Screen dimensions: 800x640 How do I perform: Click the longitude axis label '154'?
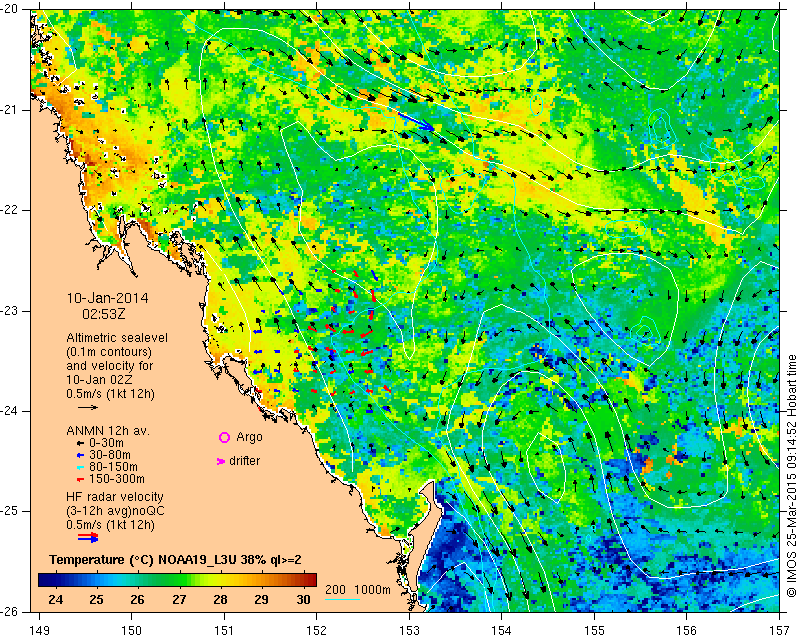[502, 631]
